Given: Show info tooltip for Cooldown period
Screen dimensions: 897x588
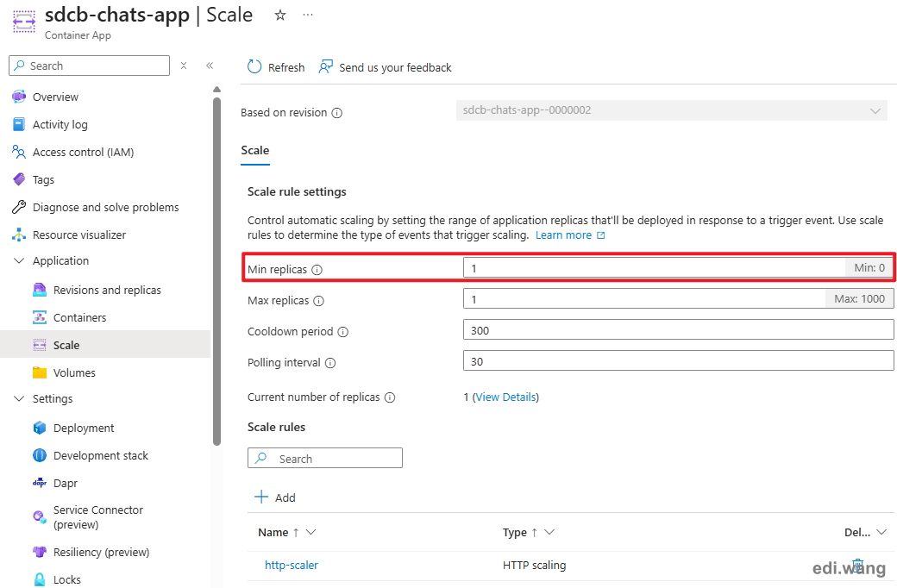Looking at the screenshot, I should tap(342, 332).
